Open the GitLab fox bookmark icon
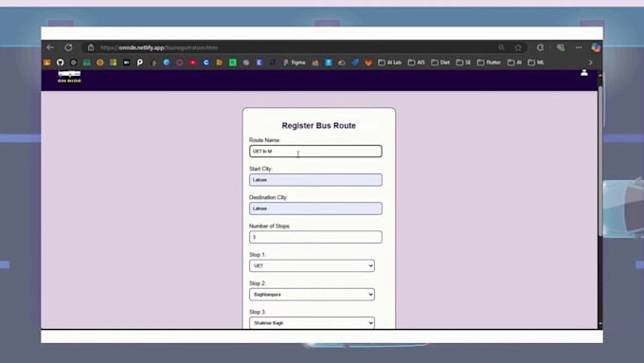 tap(368, 63)
